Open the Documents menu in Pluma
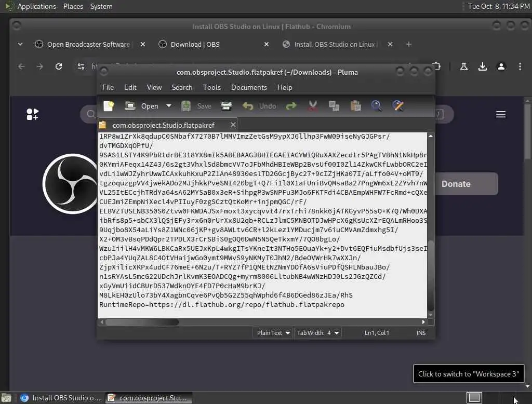 coord(249,88)
